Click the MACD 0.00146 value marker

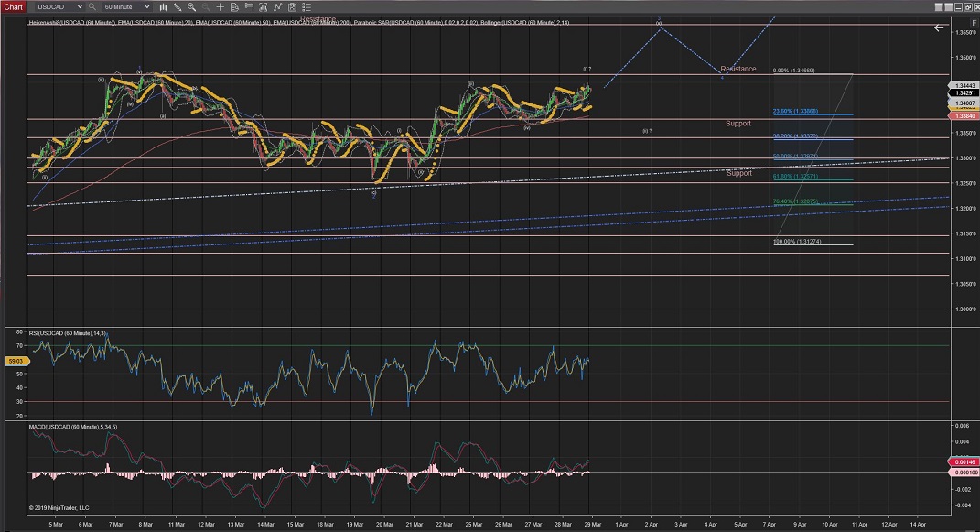coord(965,462)
